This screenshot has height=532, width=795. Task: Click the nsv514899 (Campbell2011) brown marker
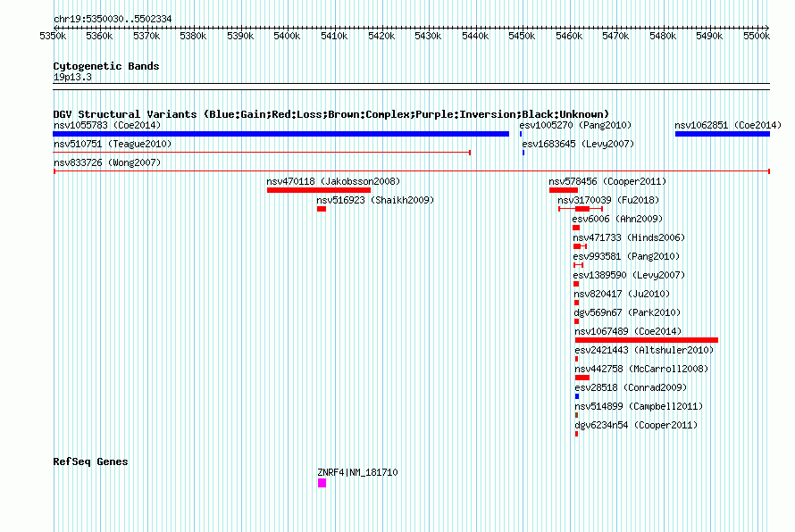coord(576,415)
